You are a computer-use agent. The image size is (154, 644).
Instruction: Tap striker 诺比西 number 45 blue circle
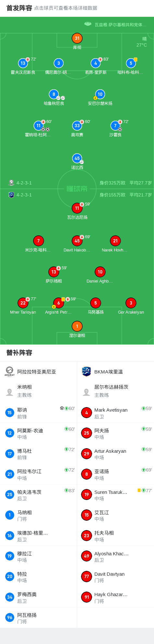(x=77, y=158)
